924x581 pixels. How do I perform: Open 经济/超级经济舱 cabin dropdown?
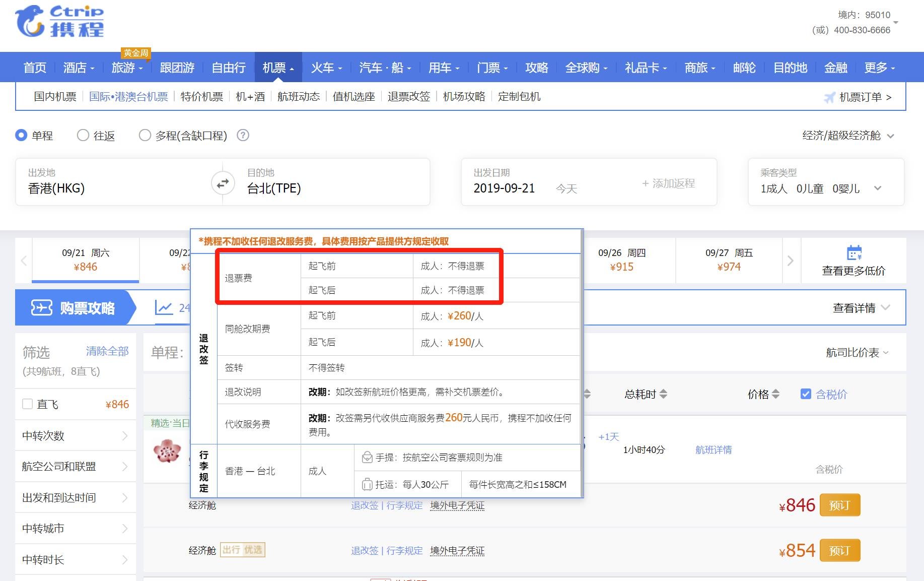pyautogui.click(x=848, y=136)
